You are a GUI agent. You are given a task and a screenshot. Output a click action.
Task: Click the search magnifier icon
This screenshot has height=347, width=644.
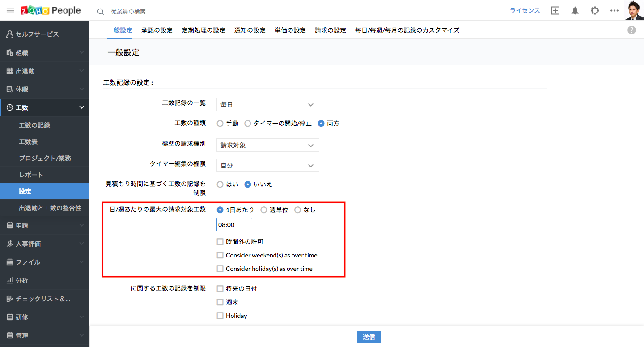tap(101, 11)
